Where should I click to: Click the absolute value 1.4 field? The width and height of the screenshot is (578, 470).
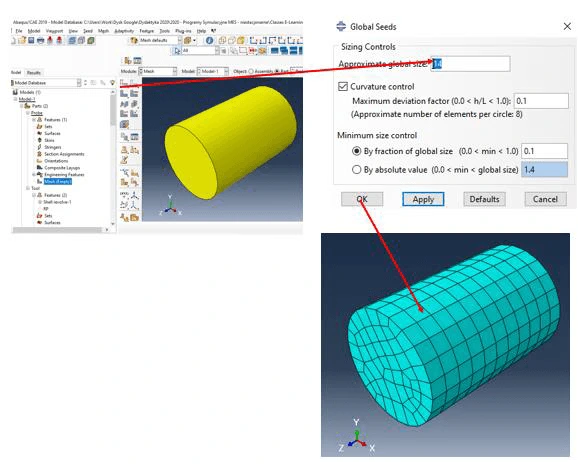click(544, 170)
